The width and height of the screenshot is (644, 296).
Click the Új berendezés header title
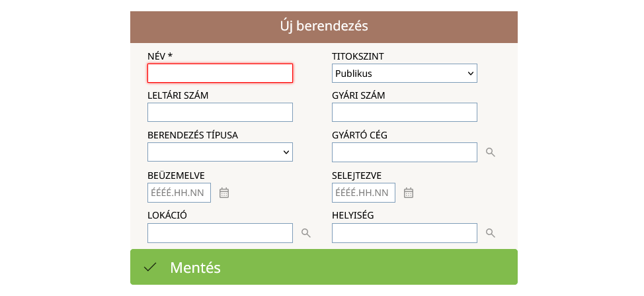pos(323,26)
